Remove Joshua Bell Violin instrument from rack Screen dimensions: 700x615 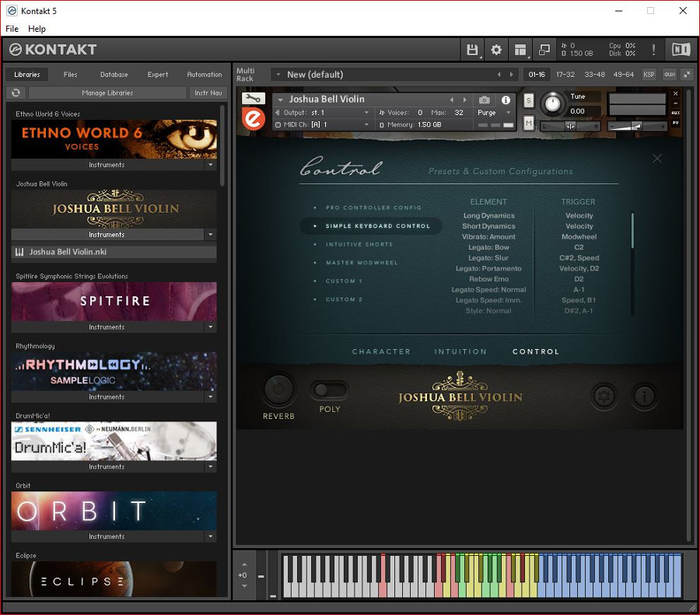pyautogui.click(x=675, y=94)
